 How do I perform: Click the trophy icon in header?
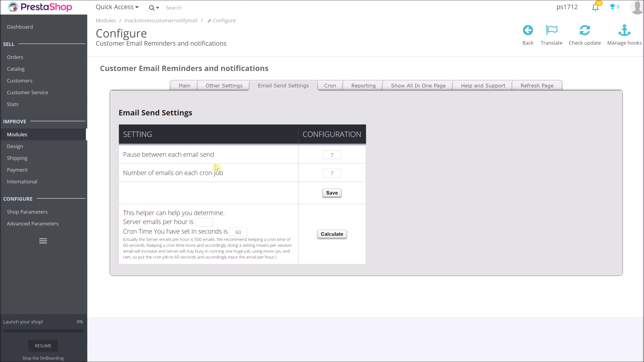coord(612,7)
